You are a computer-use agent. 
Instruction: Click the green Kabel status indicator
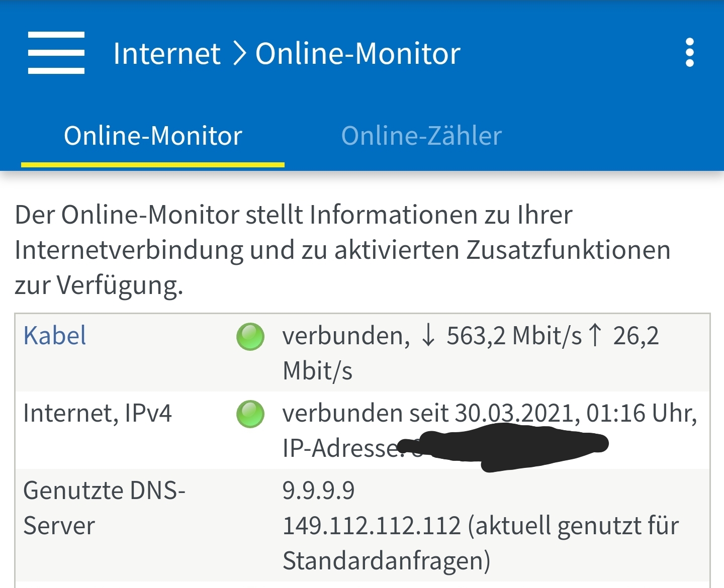click(x=250, y=337)
